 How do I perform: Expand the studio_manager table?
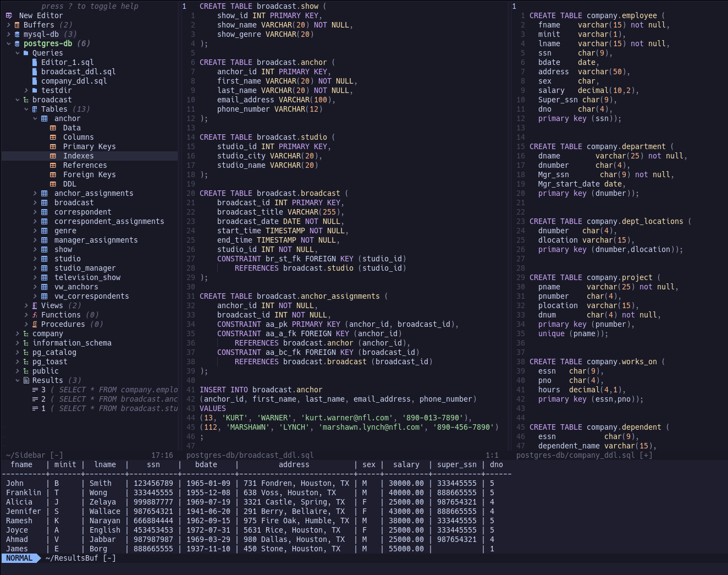[x=35, y=268]
